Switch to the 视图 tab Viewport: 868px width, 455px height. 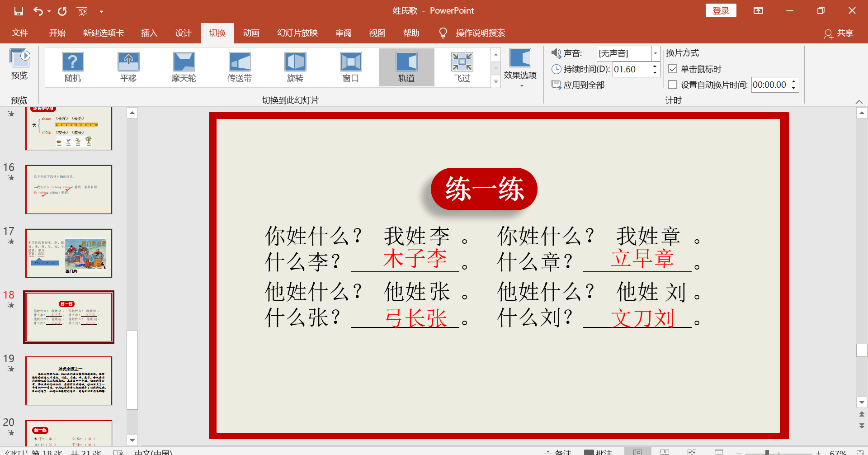[377, 33]
